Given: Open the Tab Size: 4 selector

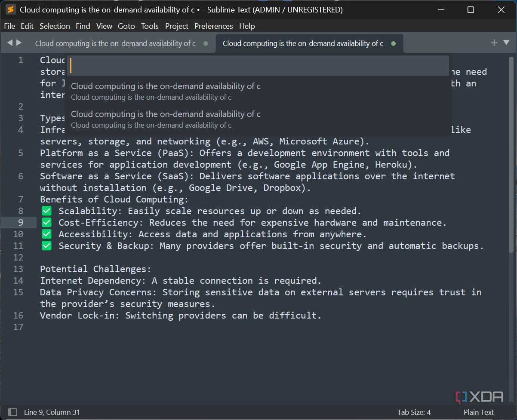Looking at the screenshot, I should pos(414,412).
